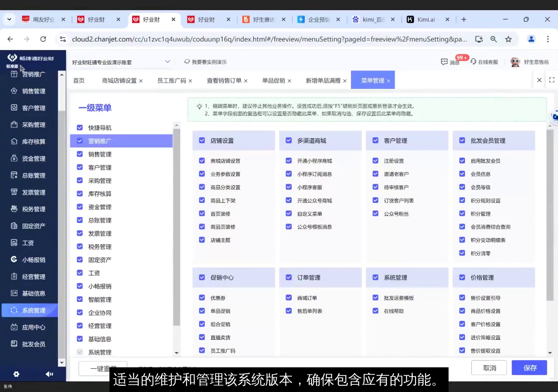This screenshot has height=392, width=558.
Task: Open the 销售管理 module in the left sidebar
Action: click(29, 91)
